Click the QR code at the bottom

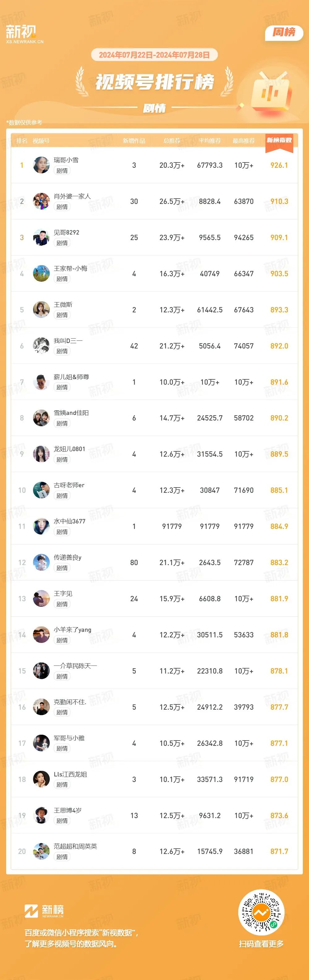[x=261, y=912]
